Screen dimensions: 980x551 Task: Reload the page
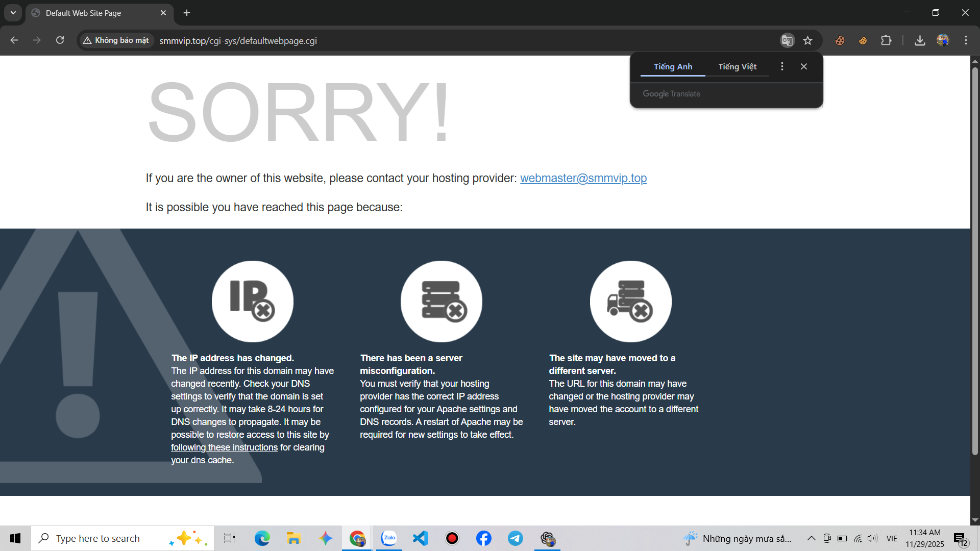(60, 40)
